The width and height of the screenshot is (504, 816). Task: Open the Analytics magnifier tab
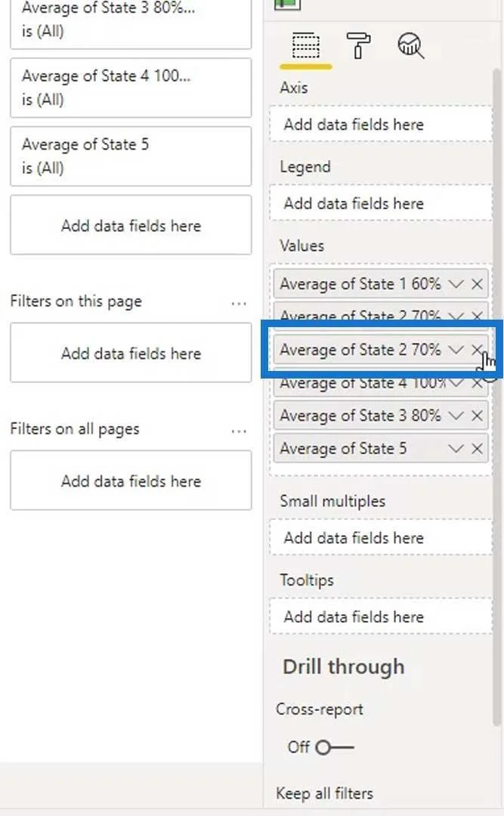point(411,46)
